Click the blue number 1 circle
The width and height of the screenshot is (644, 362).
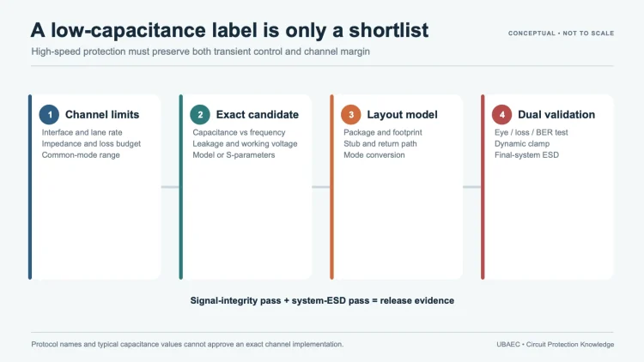49,114
